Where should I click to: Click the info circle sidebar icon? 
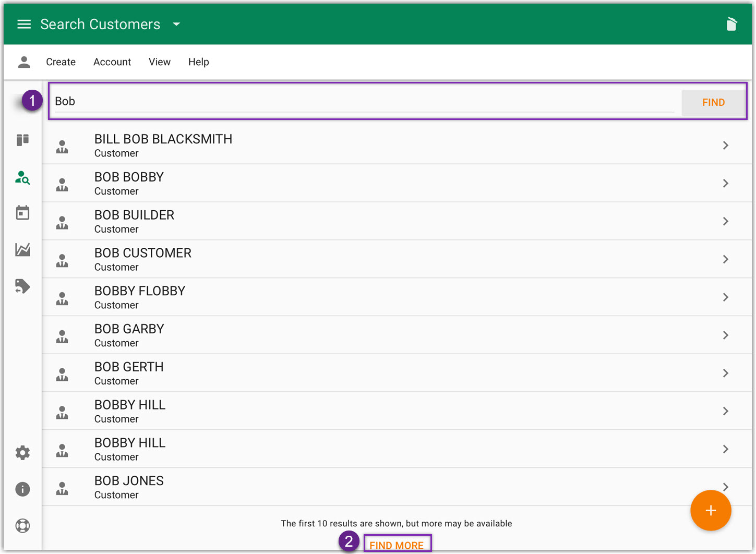(22, 489)
